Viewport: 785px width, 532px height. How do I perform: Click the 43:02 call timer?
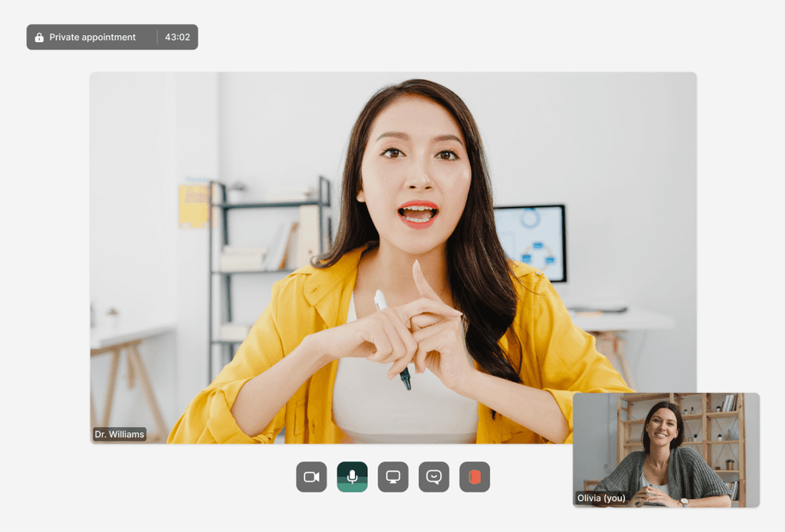pos(179,37)
